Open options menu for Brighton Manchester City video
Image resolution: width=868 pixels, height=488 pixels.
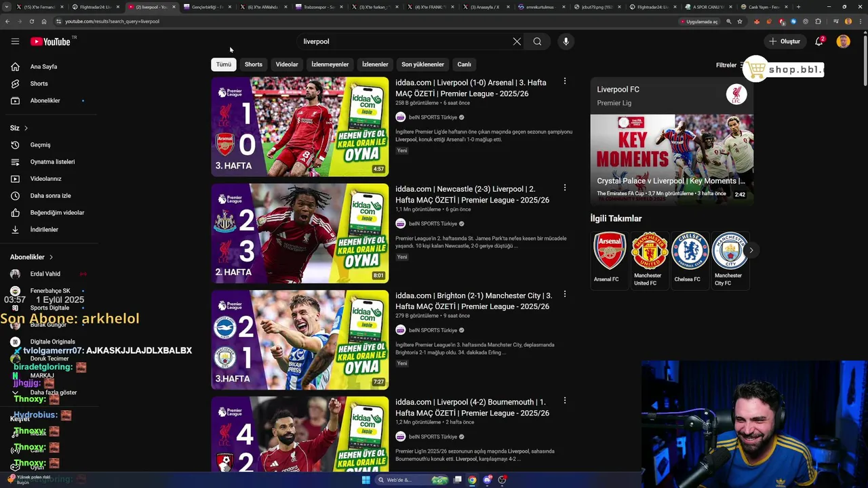(564, 294)
